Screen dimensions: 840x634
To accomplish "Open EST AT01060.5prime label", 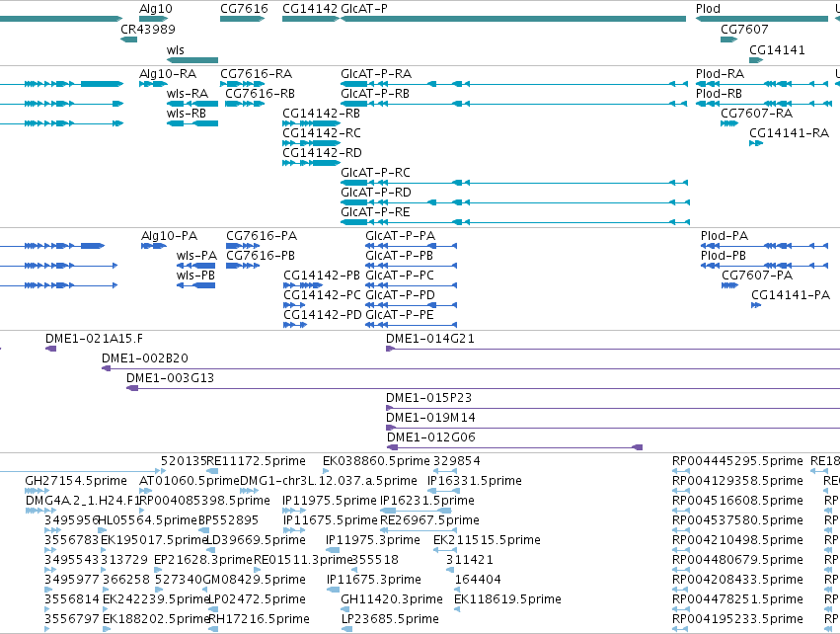I will coord(190,481).
